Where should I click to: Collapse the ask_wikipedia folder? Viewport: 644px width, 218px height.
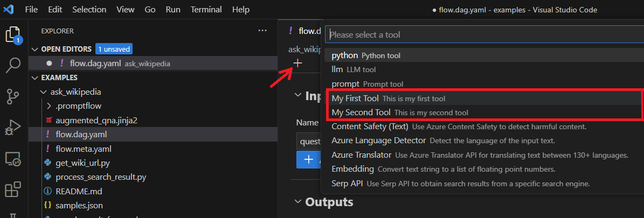[x=43, y=92]
